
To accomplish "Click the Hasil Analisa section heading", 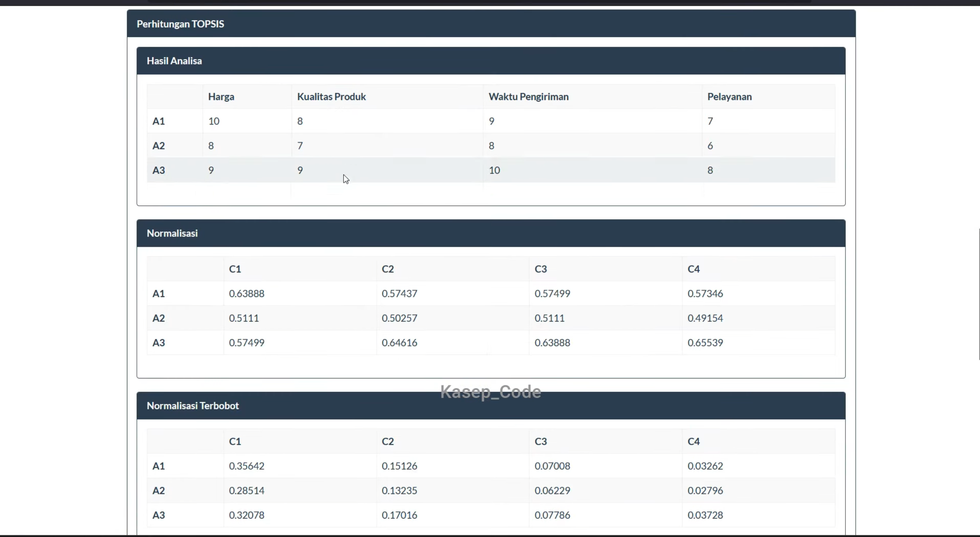I will pos(174,61).
